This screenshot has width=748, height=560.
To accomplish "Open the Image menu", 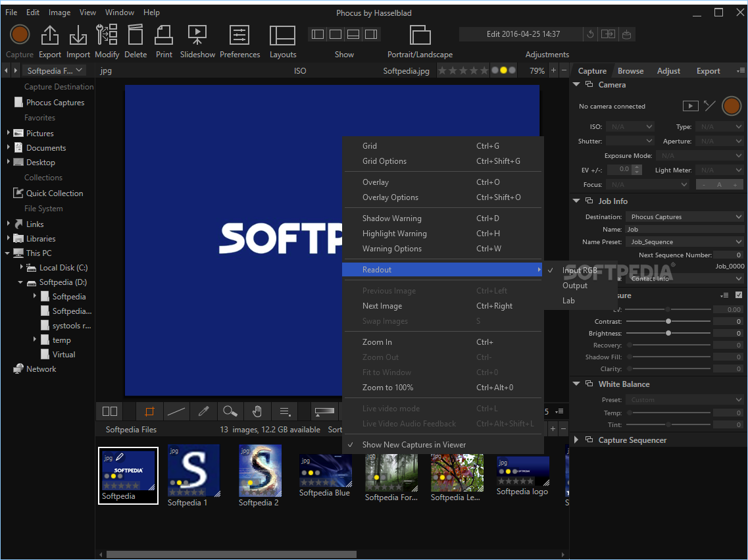I will (59, 13).
